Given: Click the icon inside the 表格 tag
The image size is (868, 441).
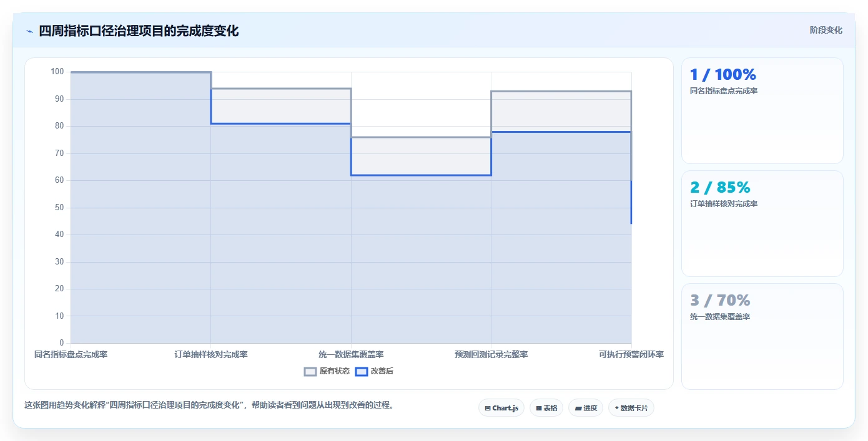Looking at the screenshot, I should (539, 408).
